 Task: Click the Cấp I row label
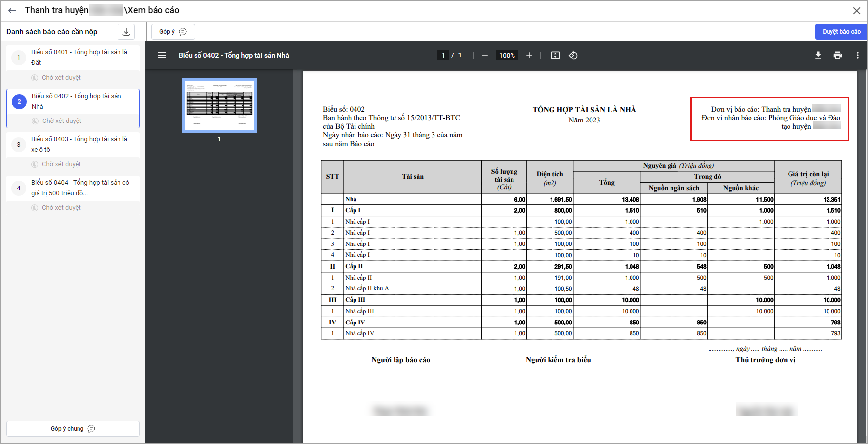(x=353, y=210)
